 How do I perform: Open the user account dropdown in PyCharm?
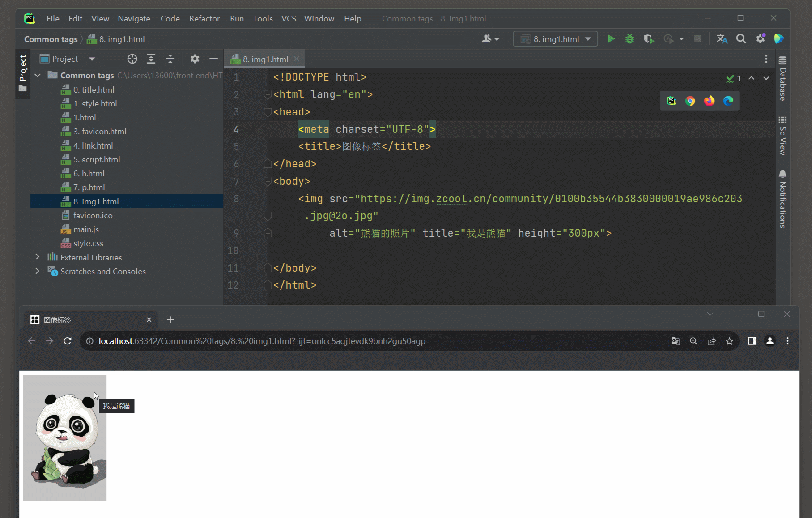coord(490,39)
